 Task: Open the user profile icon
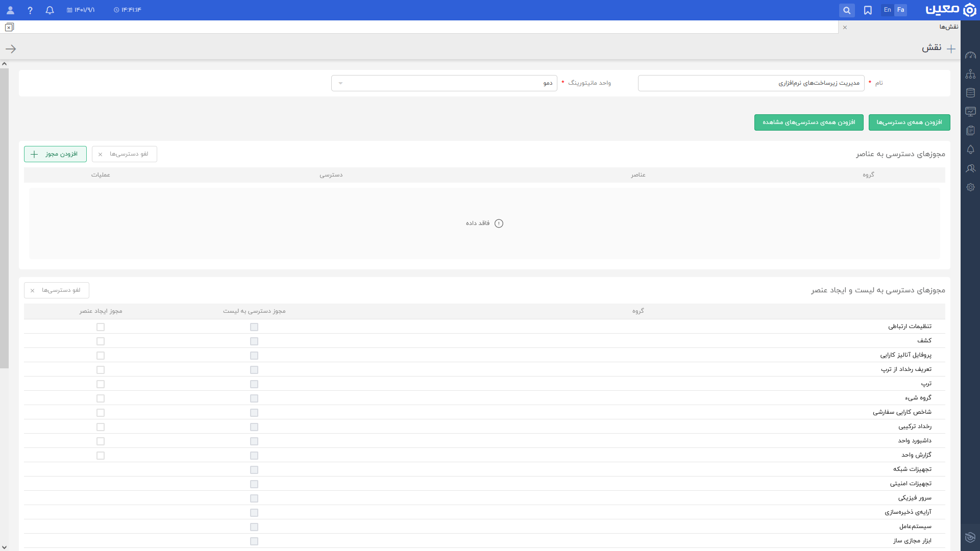tap(10, 10)
